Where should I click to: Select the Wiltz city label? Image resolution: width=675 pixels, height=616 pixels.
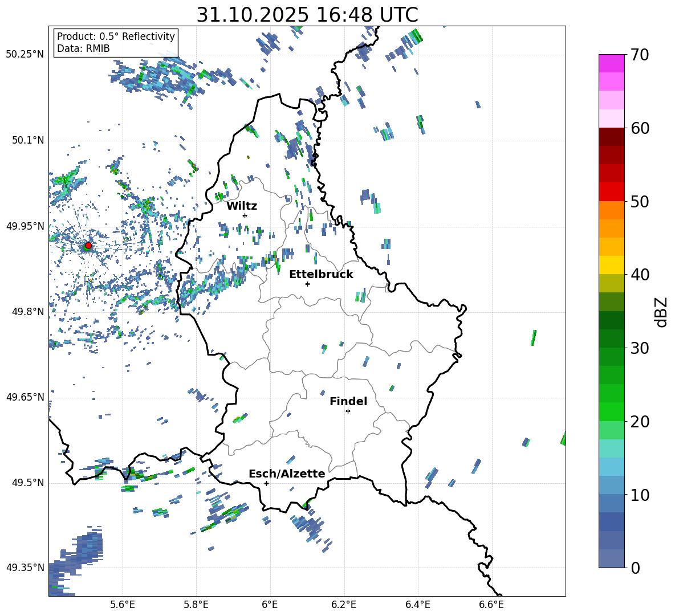coord(242,206)
